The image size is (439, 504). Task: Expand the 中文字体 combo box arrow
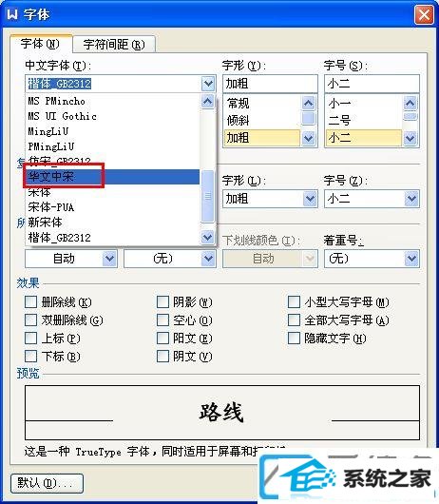click(208, 84)
